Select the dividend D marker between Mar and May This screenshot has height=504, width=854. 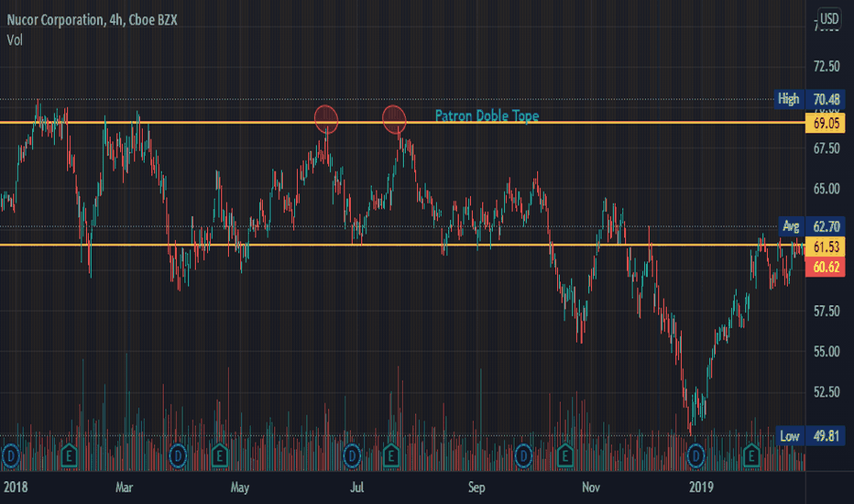click(x=178, y=455)
